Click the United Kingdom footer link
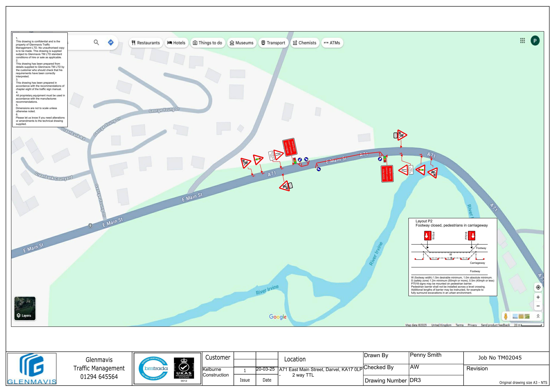The image size is (555, 392). click(441, 325)
